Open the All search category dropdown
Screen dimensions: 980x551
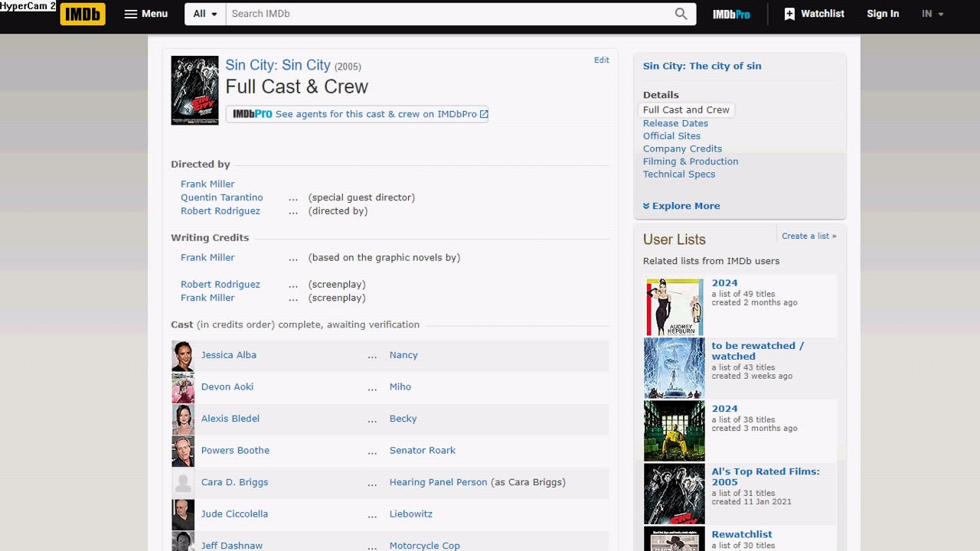tap(205, 14)
